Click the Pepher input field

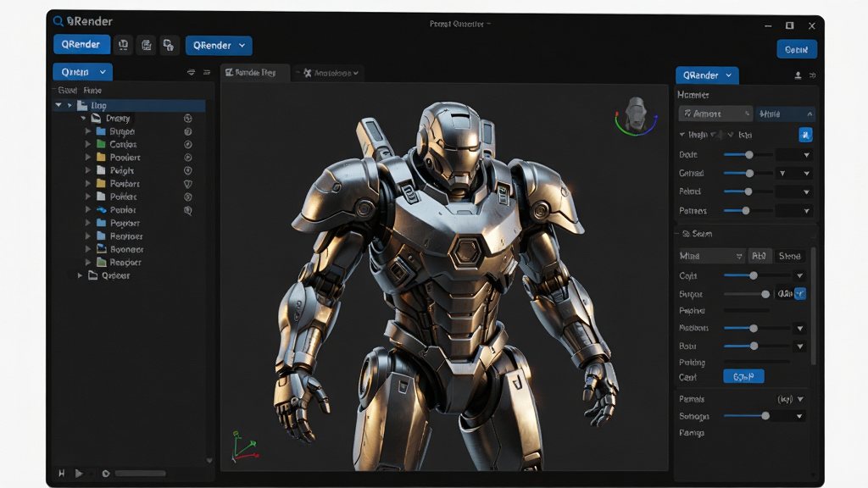click(x=747, y=310)
